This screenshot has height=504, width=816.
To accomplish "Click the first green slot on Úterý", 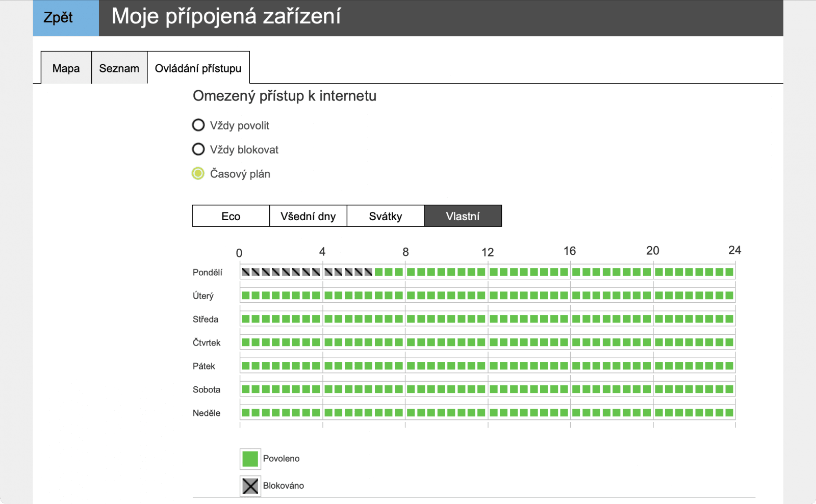I will [246, 295].
